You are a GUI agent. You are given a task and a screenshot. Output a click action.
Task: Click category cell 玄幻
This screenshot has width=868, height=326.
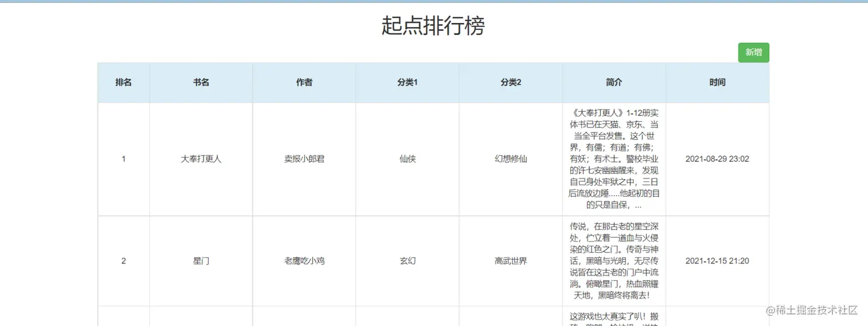[x=408, y=261]
